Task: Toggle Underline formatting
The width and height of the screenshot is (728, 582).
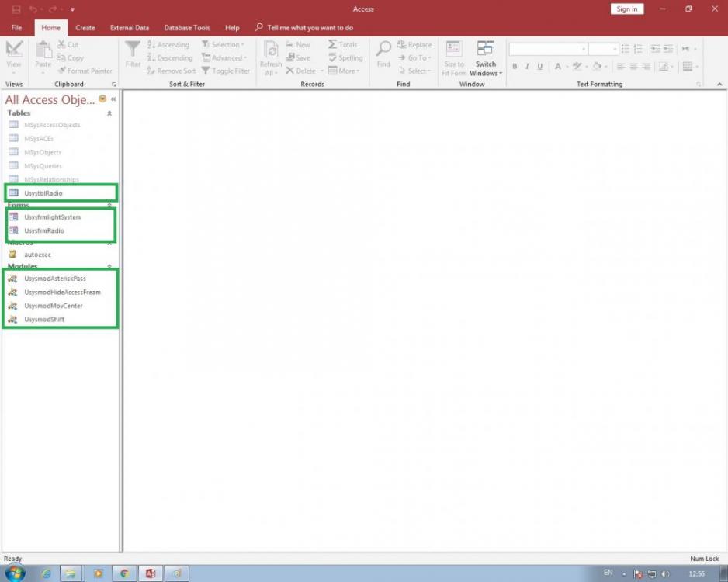Action: [539, 67]
